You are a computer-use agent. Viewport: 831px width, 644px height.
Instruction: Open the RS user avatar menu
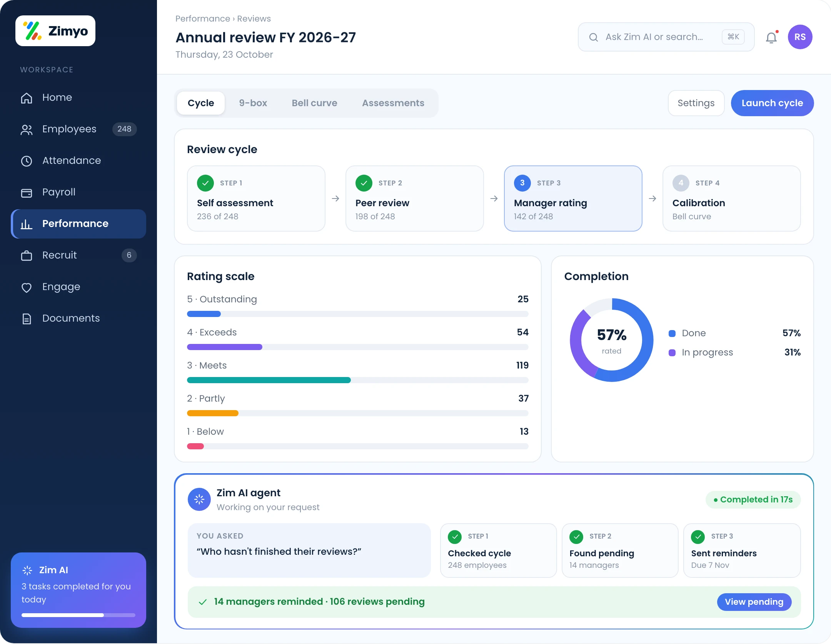pos(800,37)
